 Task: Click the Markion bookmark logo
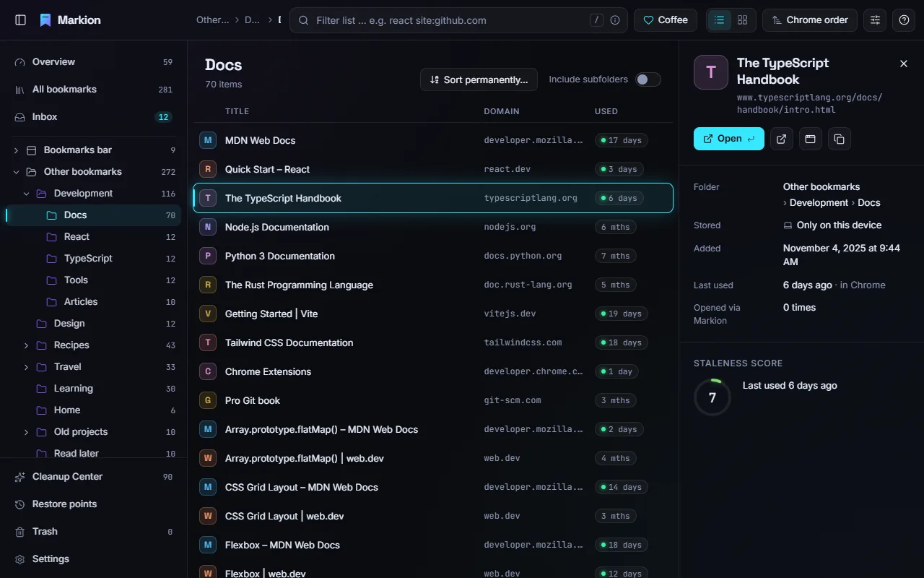[x=45, y=20]
